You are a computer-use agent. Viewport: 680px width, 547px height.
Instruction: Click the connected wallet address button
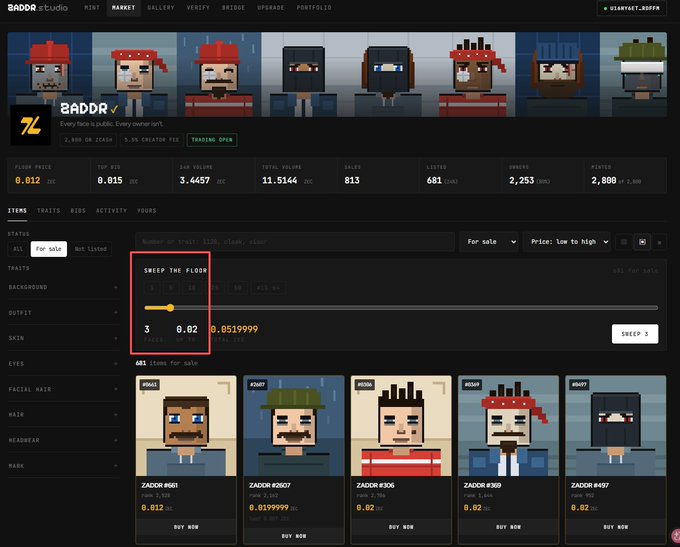[632, 8]
